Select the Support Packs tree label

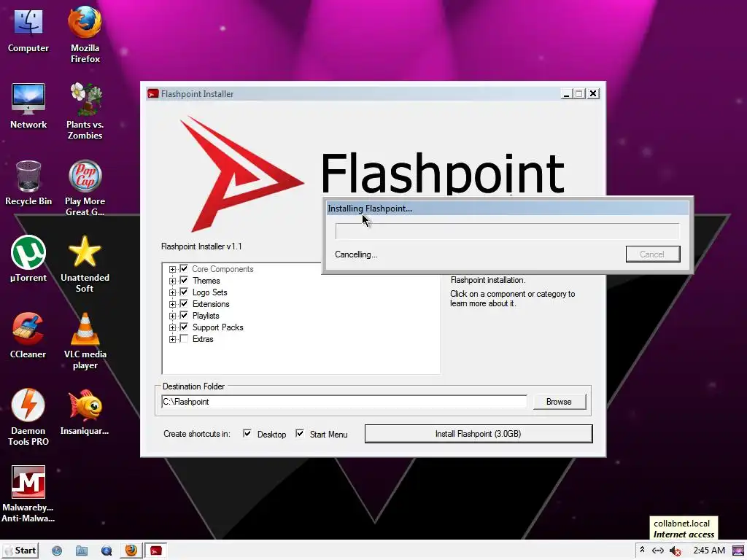click(x=217, y=327)
